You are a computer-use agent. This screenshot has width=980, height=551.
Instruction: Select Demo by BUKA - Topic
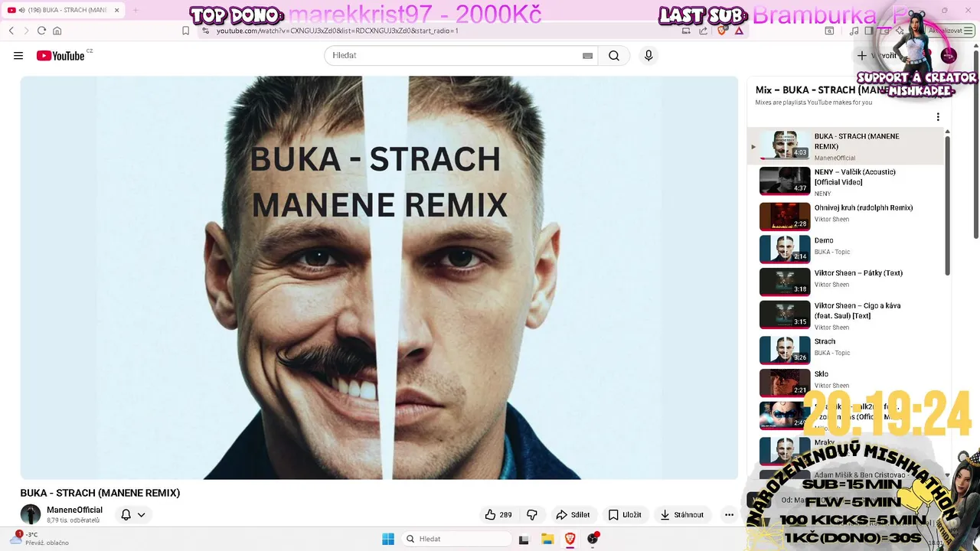click(x=845, y=249)
